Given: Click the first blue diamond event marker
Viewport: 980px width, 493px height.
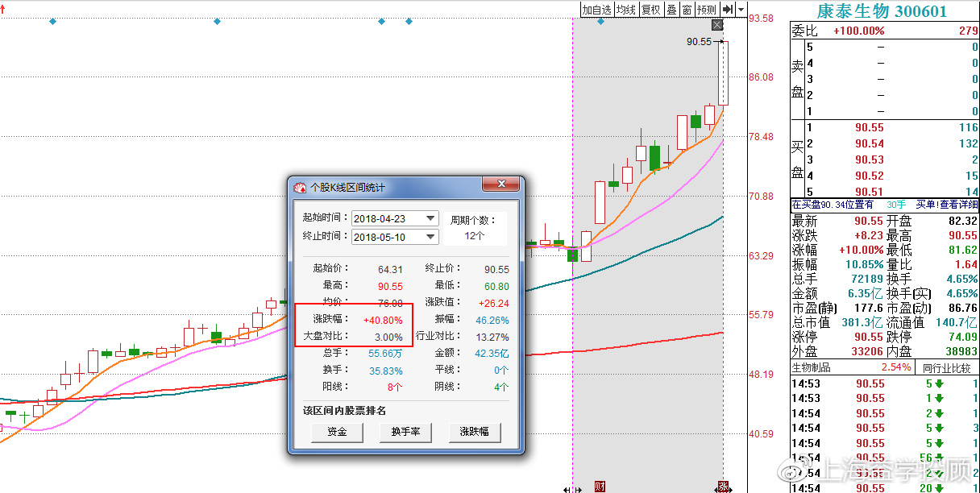Looking at the screenshot, I should click(x=53, y=22).
